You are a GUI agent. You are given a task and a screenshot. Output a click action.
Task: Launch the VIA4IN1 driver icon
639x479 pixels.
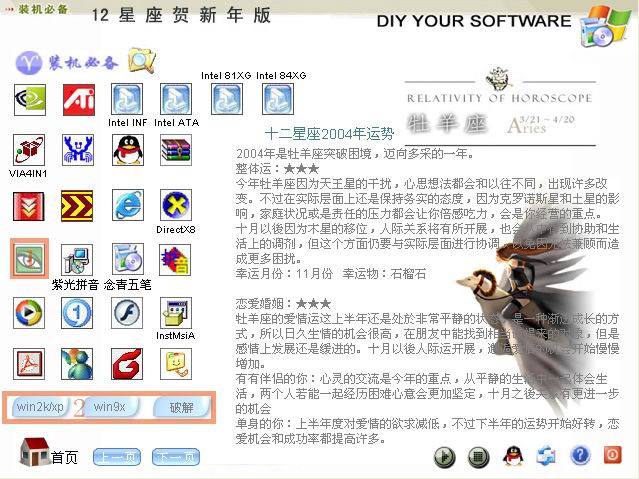pyautogui.click(x=29, y=150)
